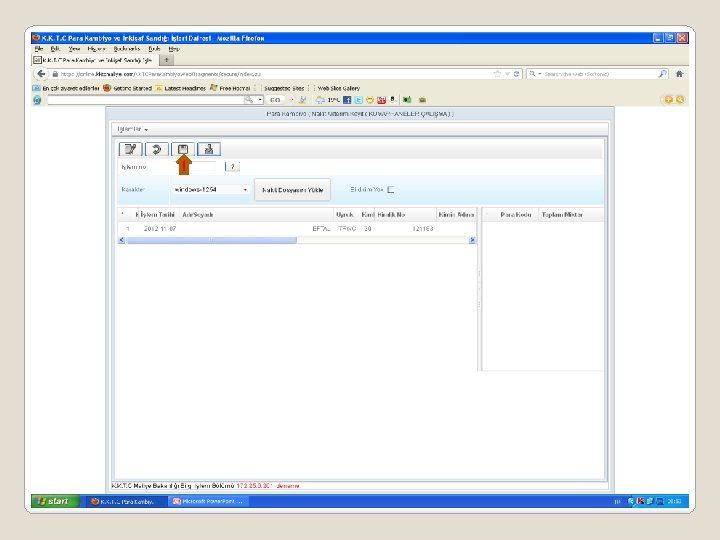Open the İşlemler dropdown menu

(132, 129)
